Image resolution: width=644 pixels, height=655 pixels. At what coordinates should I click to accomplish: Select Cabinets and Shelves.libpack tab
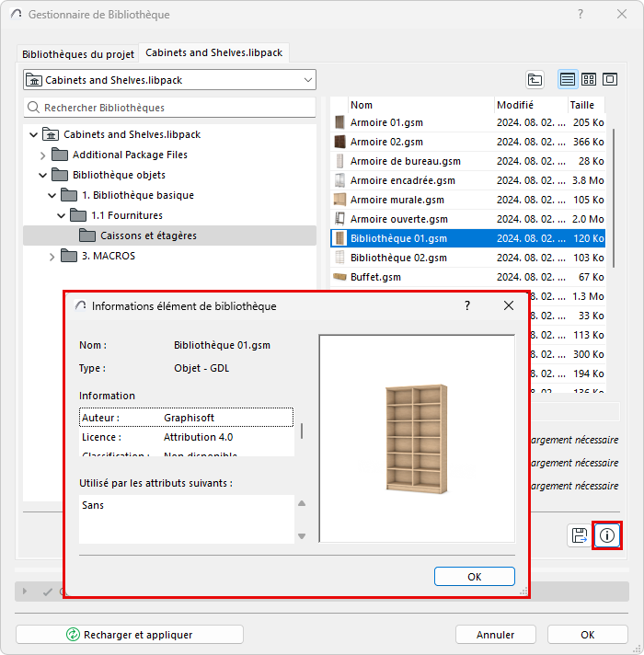213,52
